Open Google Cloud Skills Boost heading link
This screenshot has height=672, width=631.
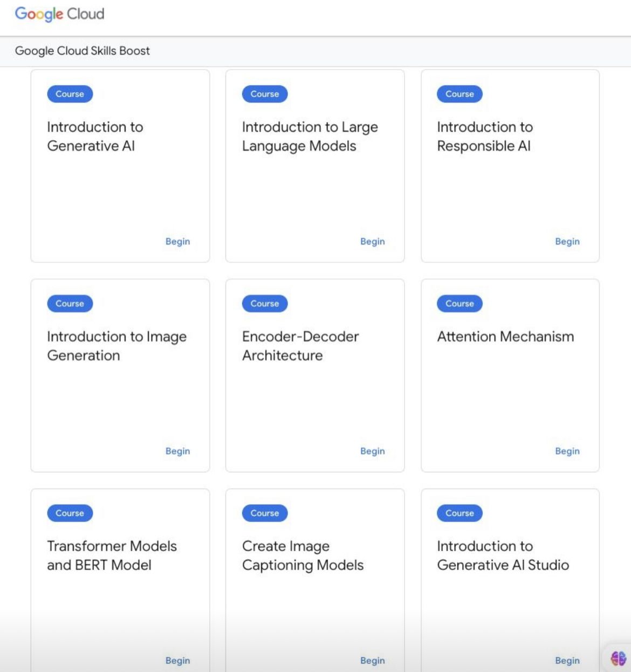tap(83, 51)
